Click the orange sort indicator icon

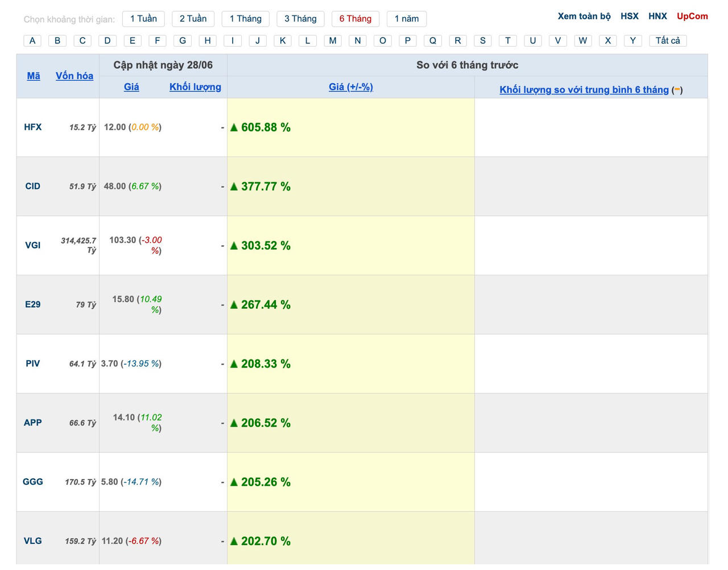pyautogui.click(x=677, y=89)
